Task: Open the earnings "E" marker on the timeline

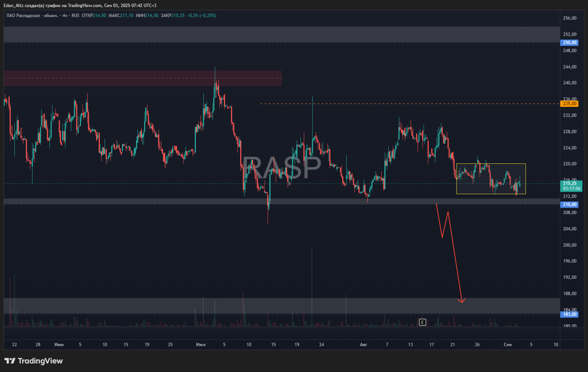Action: 423,322
